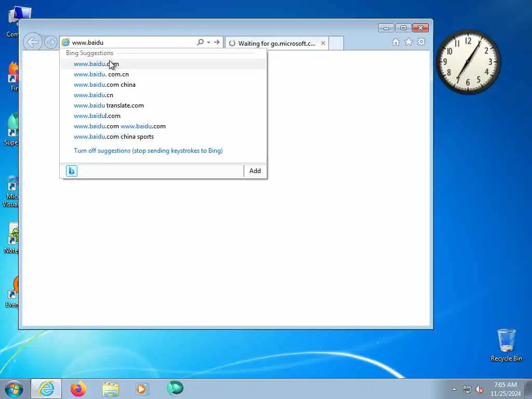Click 'Turn off suggestions' link
Viewport: 532px width, 399px height.
[x=148, y=151]
